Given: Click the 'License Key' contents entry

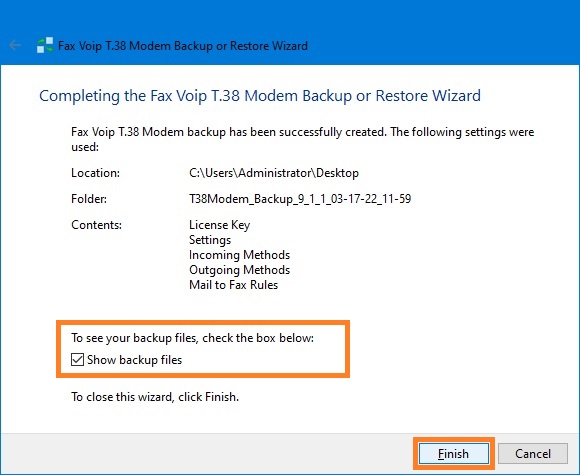Looking at the screenshot, I should point(219,225).
